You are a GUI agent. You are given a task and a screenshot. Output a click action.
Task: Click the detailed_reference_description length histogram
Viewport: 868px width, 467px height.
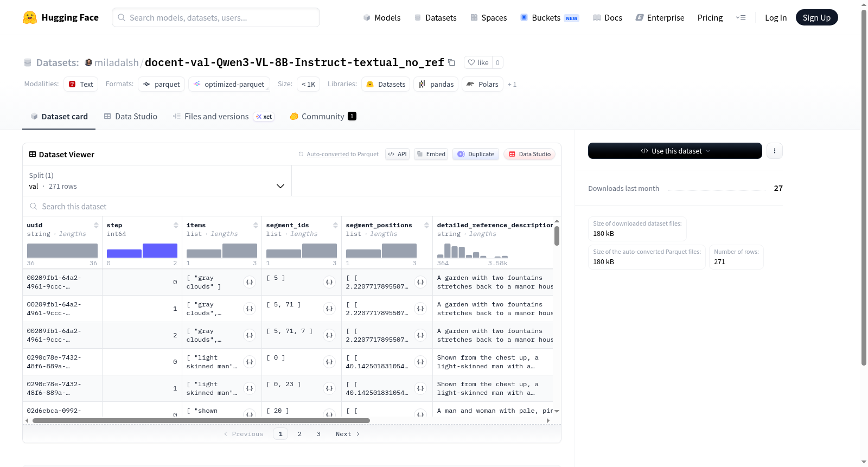click(x=473, y=251)
